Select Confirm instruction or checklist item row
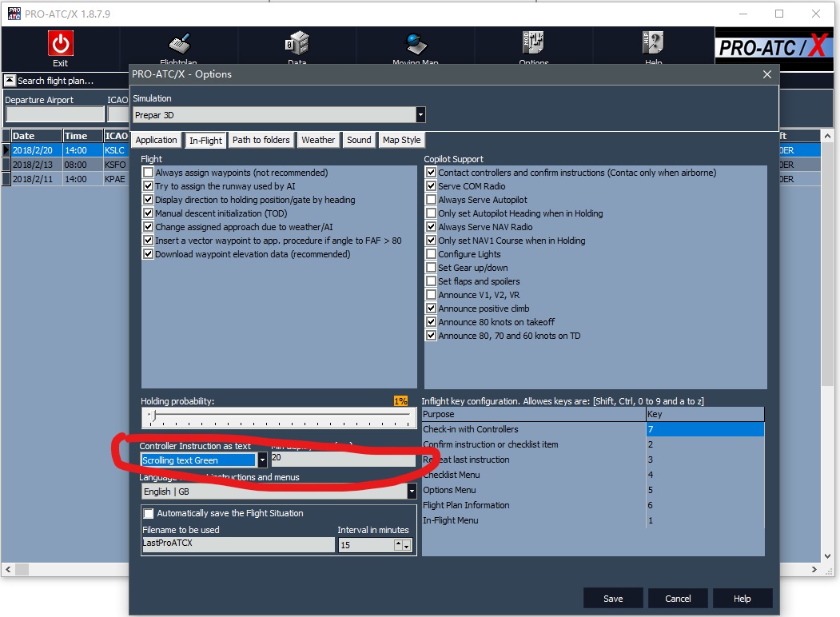 pyautogui.click(x=593, y=444)
